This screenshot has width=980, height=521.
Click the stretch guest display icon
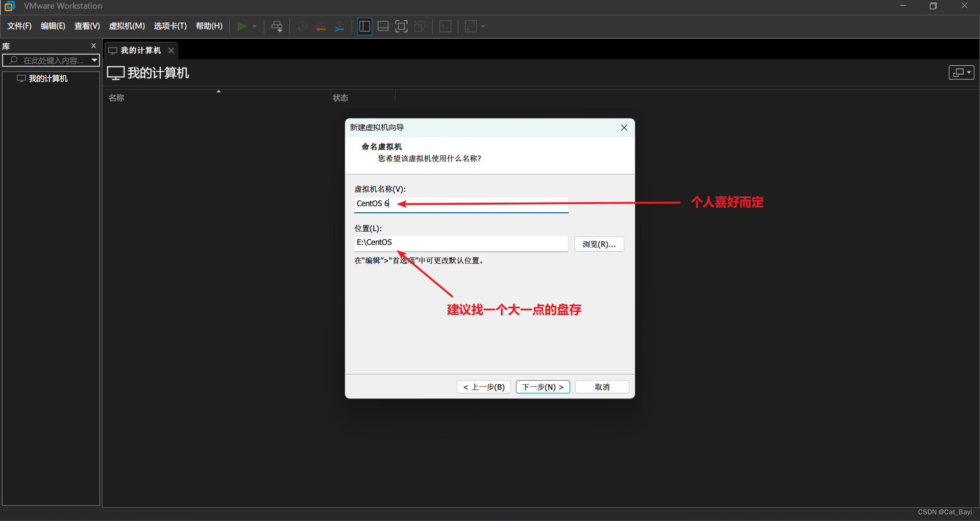[471, 27]
